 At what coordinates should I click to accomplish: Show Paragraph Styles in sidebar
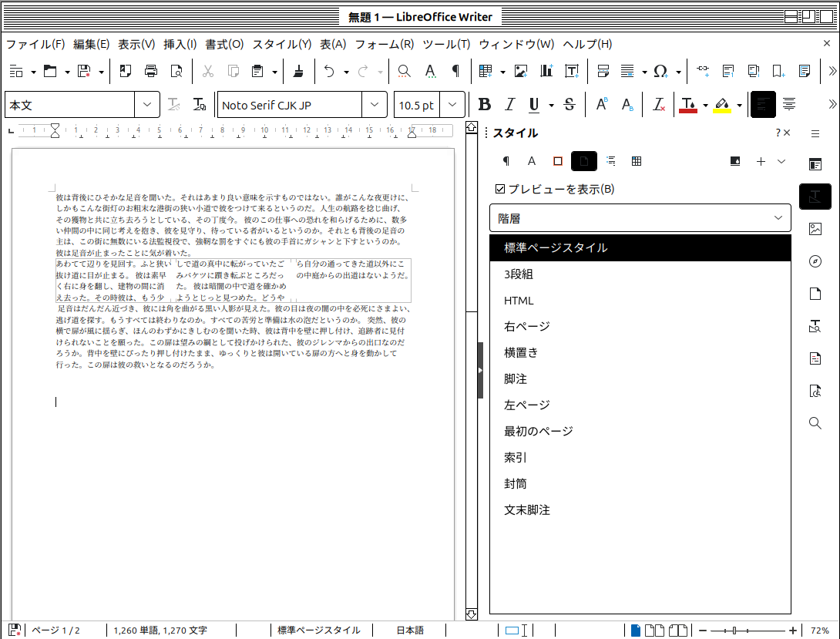pyautogui.click(x=506, y=161)
